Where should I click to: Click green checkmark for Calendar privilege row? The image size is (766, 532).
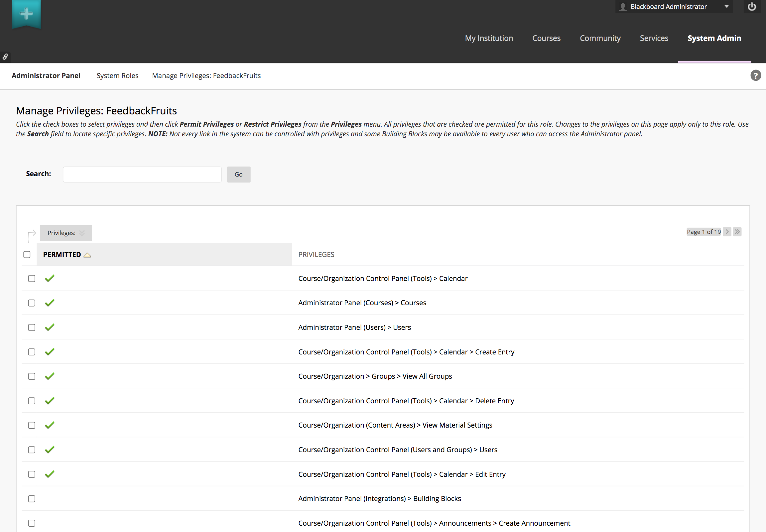pyautogui.click(x=50, y=278)
